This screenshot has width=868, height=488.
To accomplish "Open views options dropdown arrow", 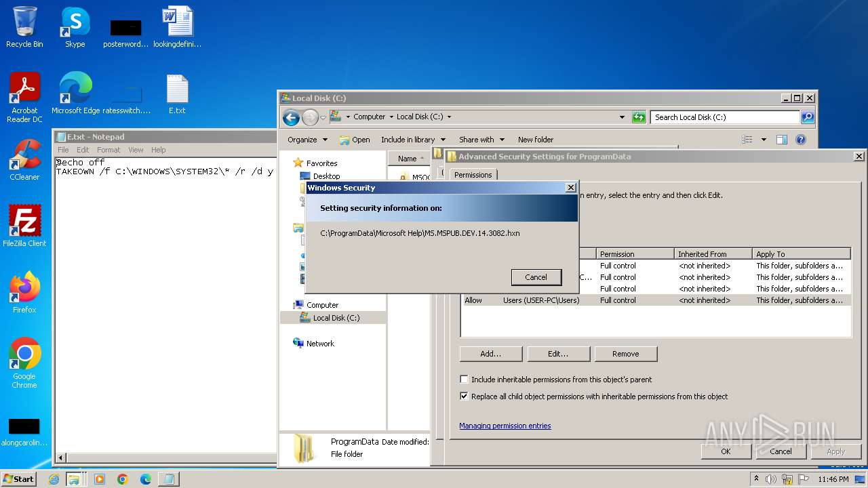I will pyautogui.click(x=764, y=140).
